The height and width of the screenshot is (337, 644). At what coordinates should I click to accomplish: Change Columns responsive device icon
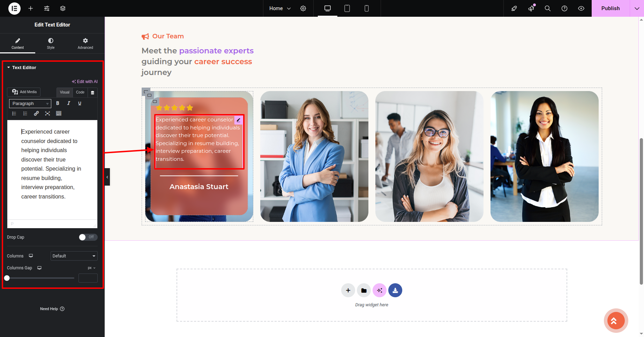coord(31,256)
